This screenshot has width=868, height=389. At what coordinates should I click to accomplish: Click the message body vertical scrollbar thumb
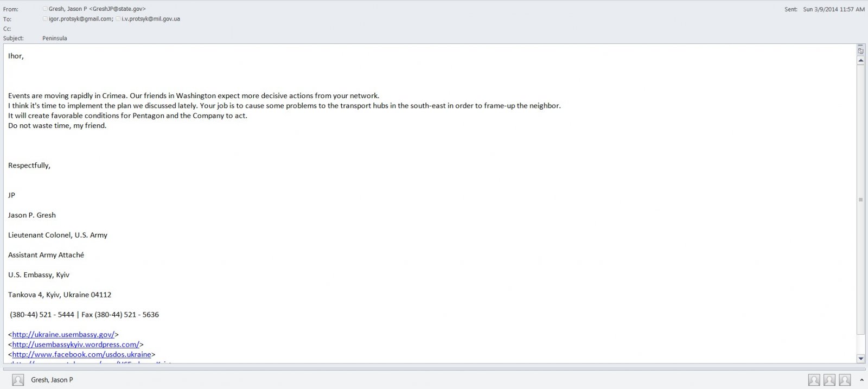pos(860,200)
